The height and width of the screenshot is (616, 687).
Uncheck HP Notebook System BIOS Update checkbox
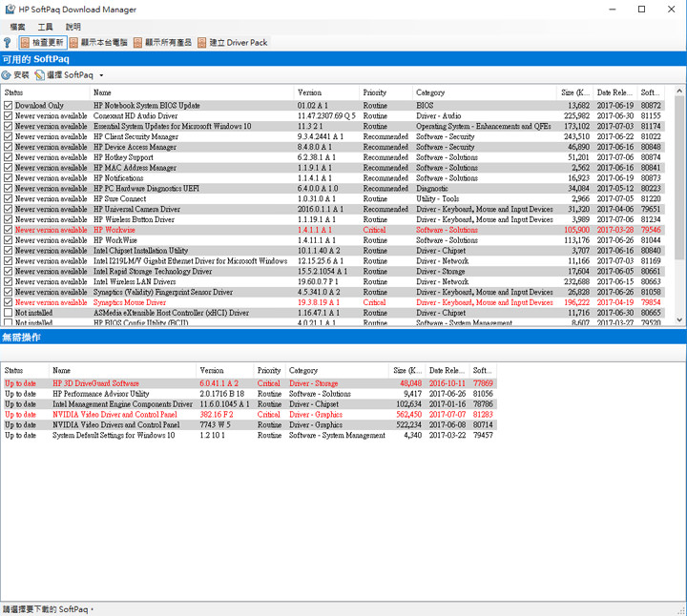tap(8, 106)
